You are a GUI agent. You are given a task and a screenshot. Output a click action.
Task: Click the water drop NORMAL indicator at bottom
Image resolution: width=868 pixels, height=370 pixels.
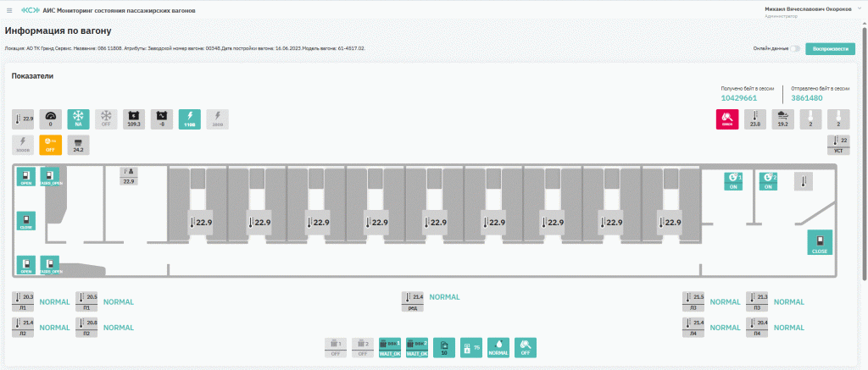click(498, 347)
